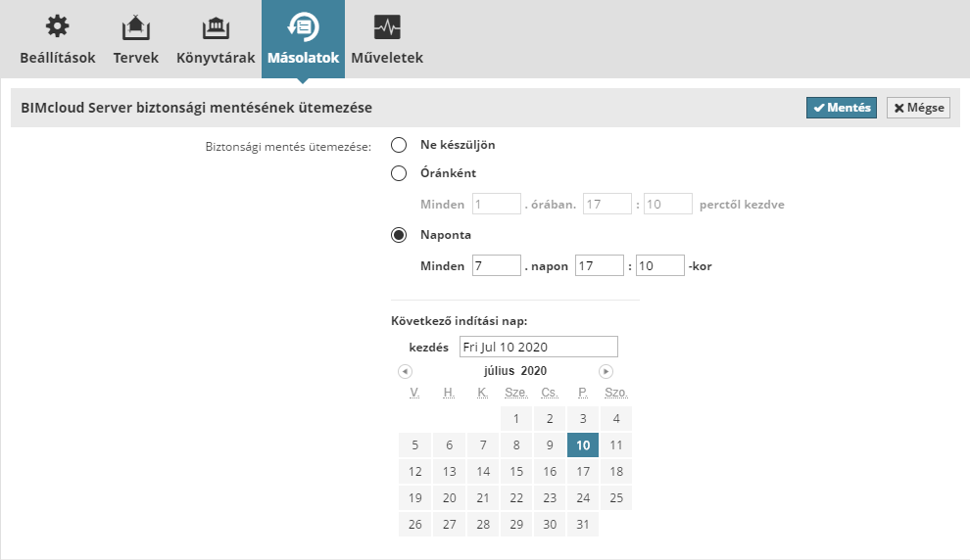Screen dimensions: 970x560
Task: Pick July 21 in the calendar
Action: (483, 498)
